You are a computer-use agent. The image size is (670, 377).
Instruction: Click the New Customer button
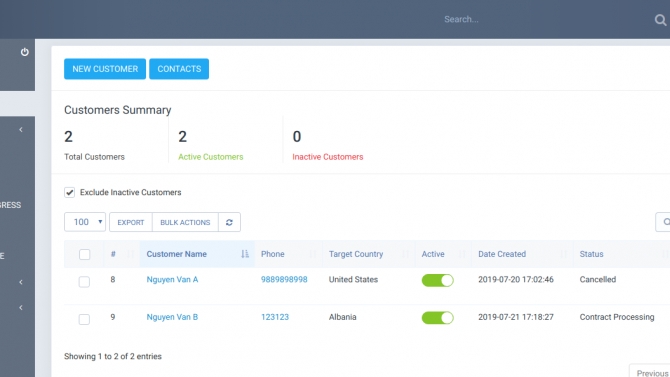point(105,69)
